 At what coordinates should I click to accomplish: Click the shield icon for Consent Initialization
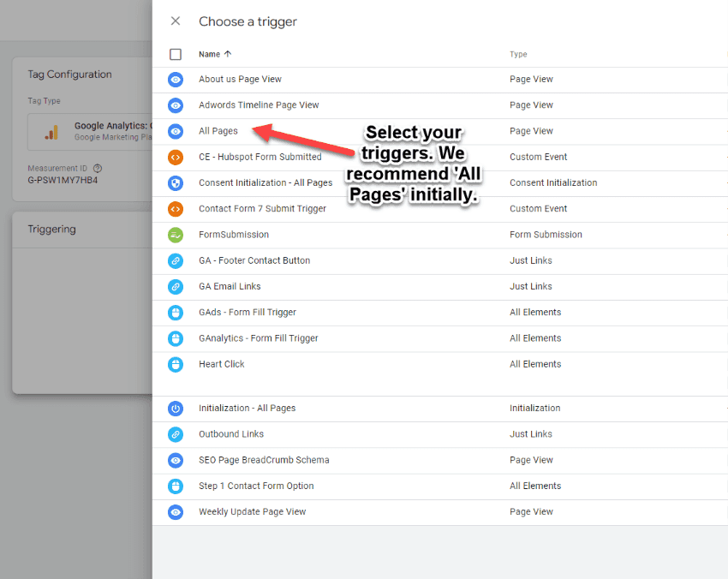tap(176, 182)
